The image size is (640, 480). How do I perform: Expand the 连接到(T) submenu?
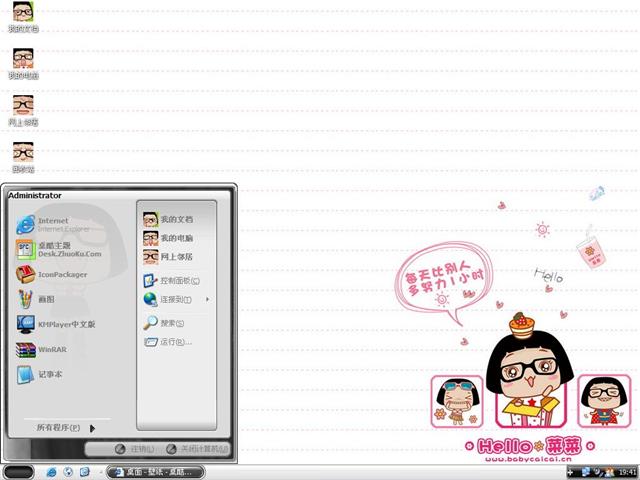176,300
